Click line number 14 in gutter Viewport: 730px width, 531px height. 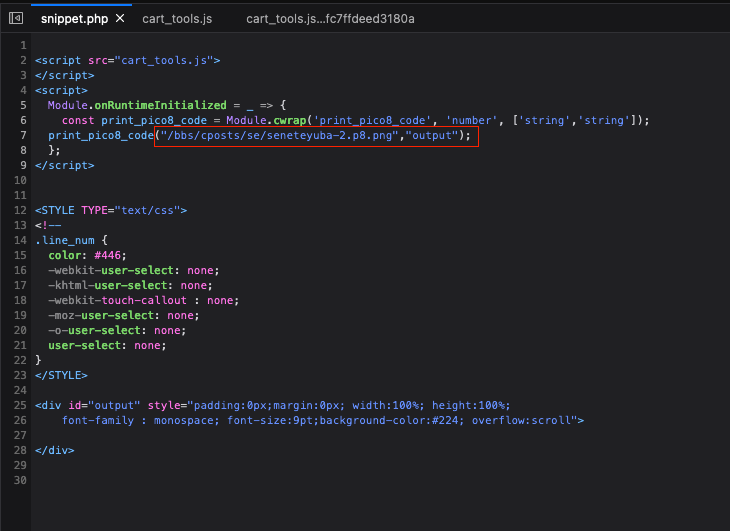click(x=20, y=241)
